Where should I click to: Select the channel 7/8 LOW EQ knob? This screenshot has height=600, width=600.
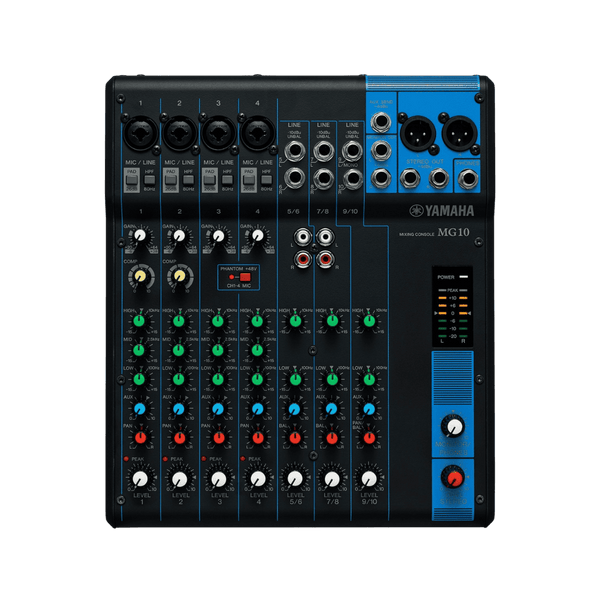[x=332, y=379]
